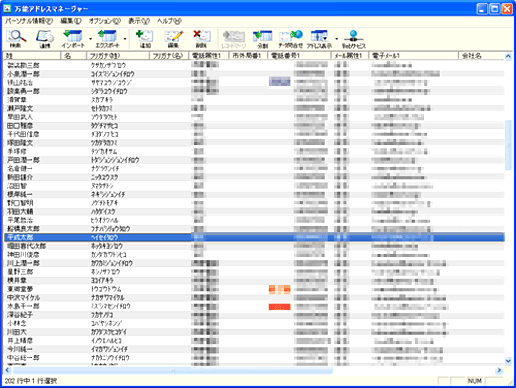Click the インポート import toolbar icon
Screen dimensions: 516x388
coord(73,39)
